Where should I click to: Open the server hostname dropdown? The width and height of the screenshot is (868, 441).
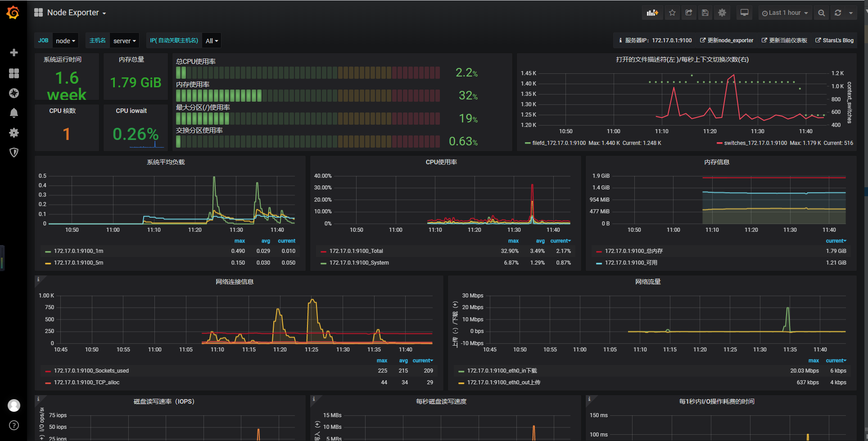coord(124,41)
